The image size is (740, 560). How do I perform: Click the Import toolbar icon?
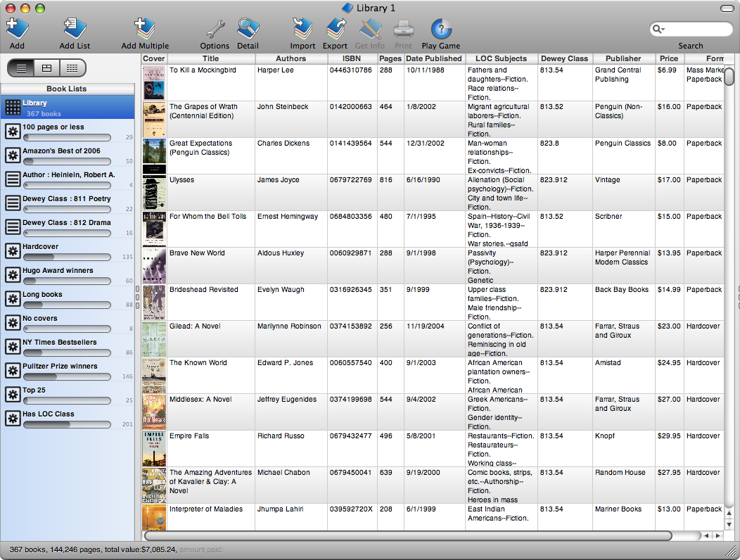[302, 30]
